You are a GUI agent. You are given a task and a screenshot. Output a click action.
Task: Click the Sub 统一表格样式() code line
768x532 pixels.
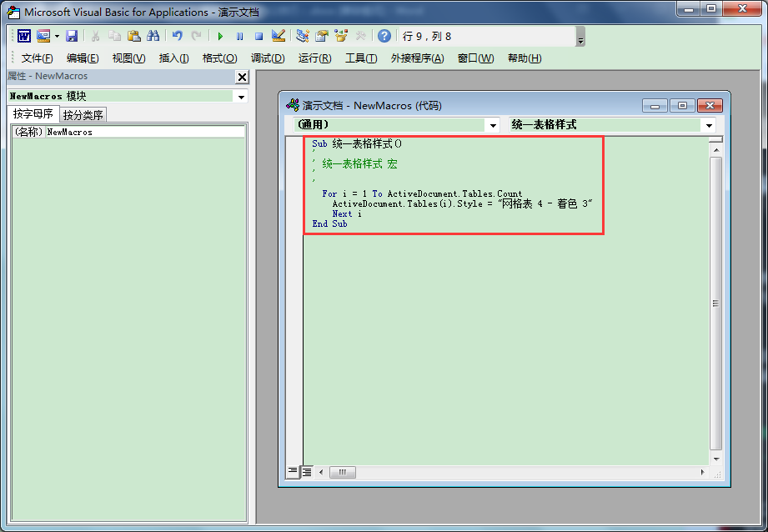[357, 143]
